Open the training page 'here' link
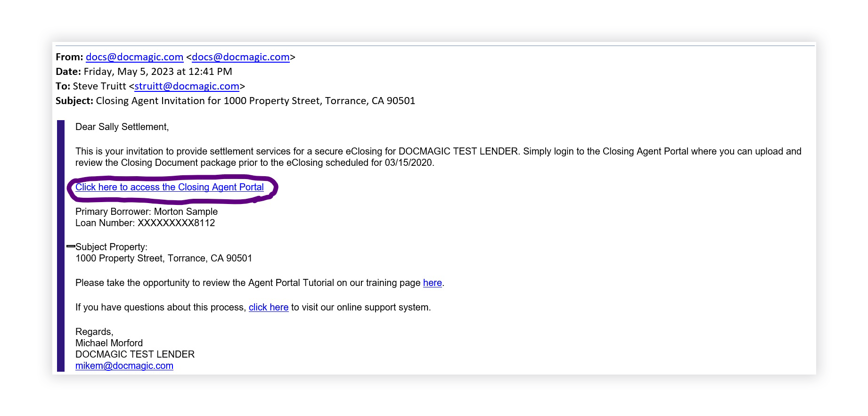868x416 pixels. pyautogui.click(x=432, y=283)
